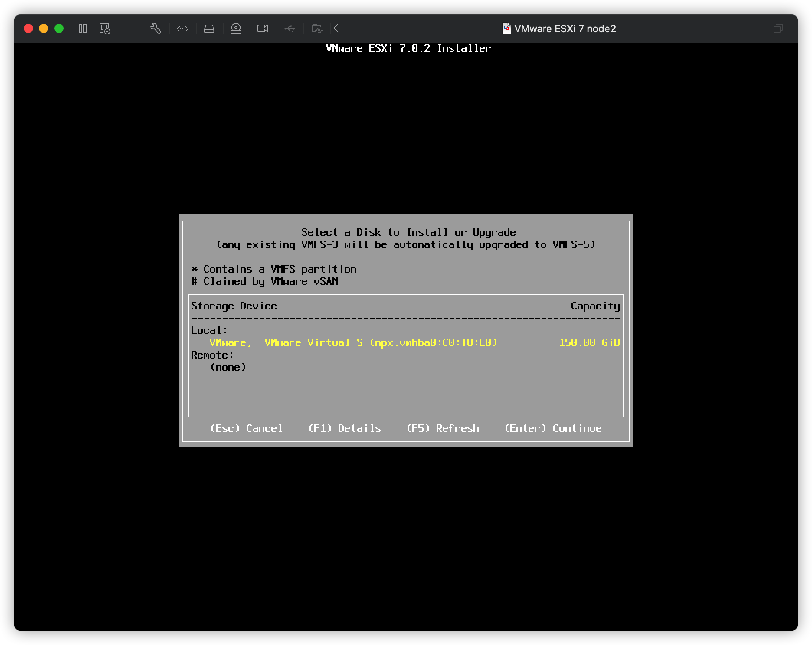Screen dimensions: 812x645
Task: Open VM settings wrench icon
Action: click(x=155, y=28)
